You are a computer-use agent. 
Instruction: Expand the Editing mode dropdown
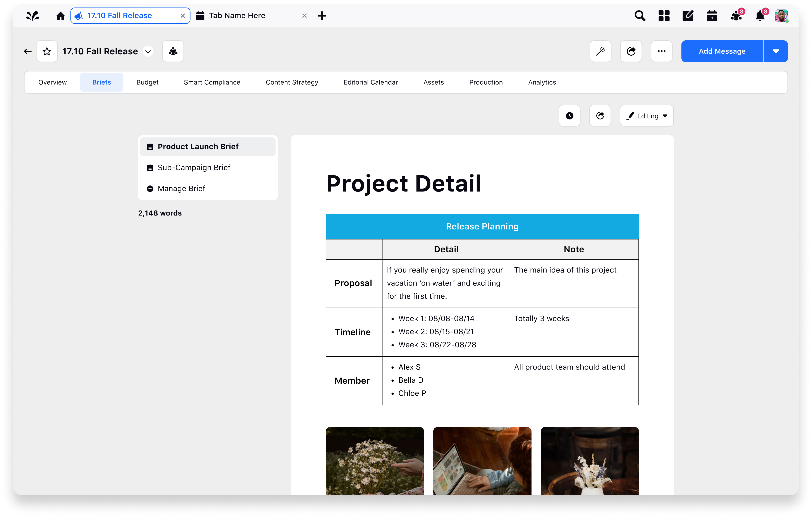[x=646, y=116]
